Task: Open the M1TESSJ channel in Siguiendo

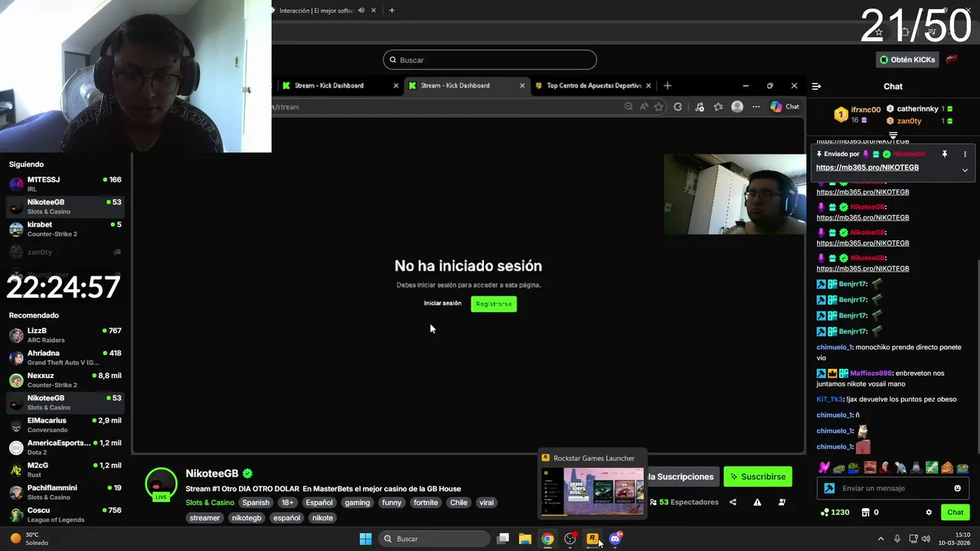Action: [65, 184]
